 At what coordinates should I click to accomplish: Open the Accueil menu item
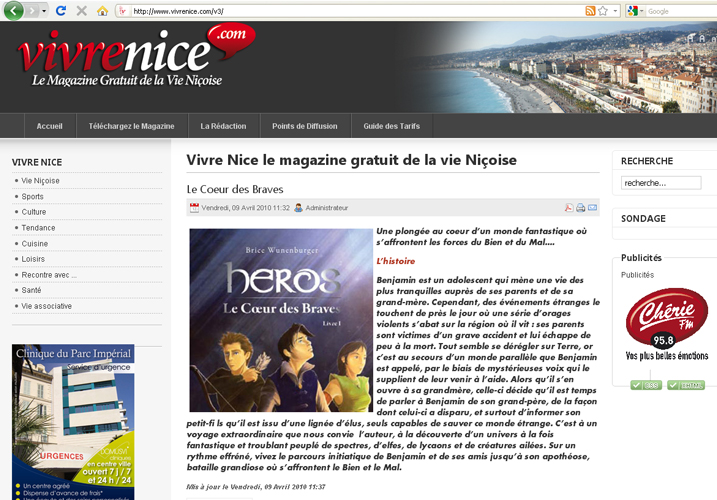(x=49, y=126)
